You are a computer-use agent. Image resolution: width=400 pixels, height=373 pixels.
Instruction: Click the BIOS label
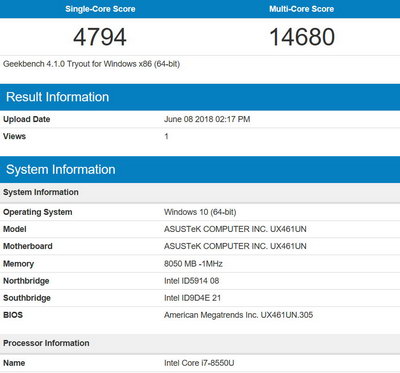coord(13,315)
